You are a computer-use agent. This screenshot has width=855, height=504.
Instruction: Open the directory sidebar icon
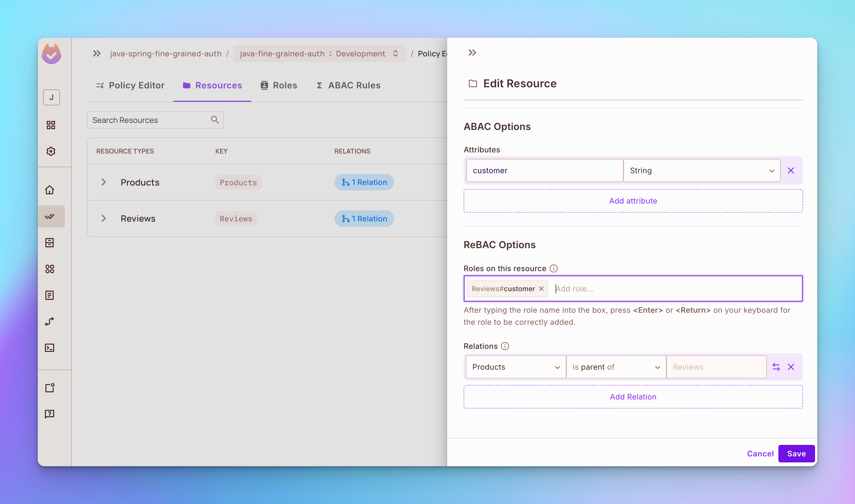(50, 242)
